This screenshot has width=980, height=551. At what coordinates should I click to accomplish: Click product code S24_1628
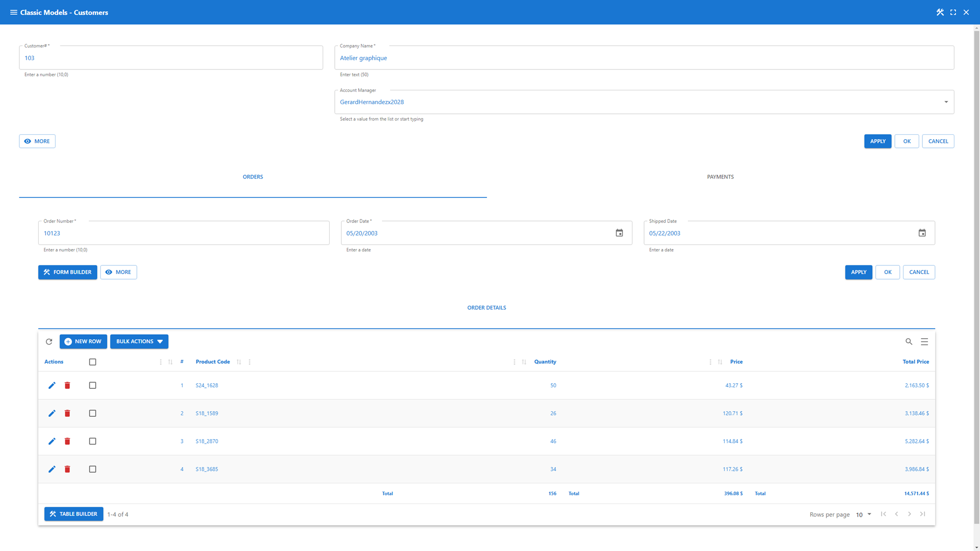click(207, 386)
